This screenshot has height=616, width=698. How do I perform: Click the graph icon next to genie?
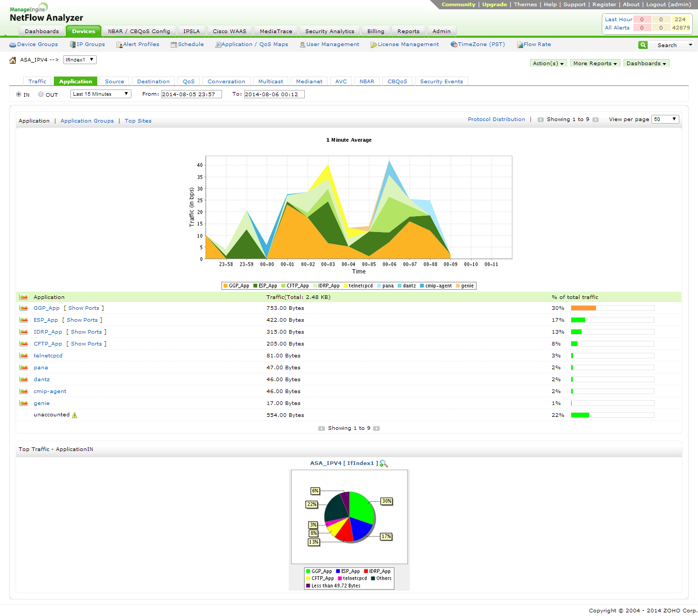24,403
